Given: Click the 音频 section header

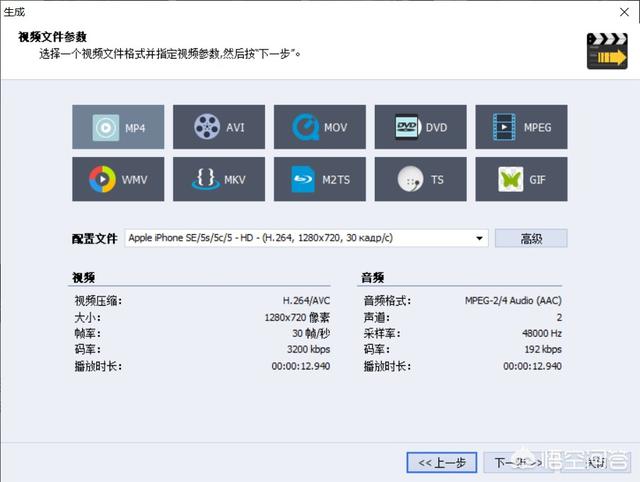Looking at the screenshot, I should (x=372, y=277).
